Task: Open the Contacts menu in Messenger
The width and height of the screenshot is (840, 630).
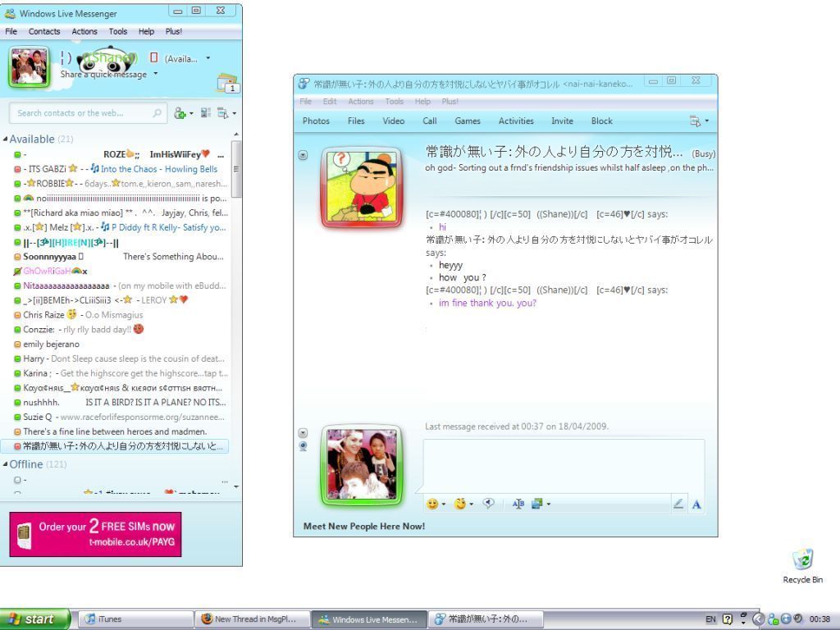Action: pyautogui.click(x=44, y=31)
